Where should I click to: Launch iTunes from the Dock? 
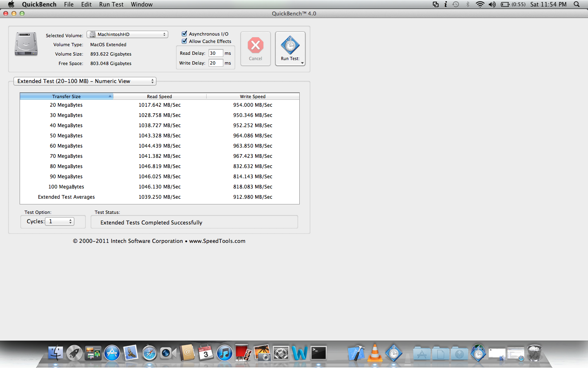[225, 353]
